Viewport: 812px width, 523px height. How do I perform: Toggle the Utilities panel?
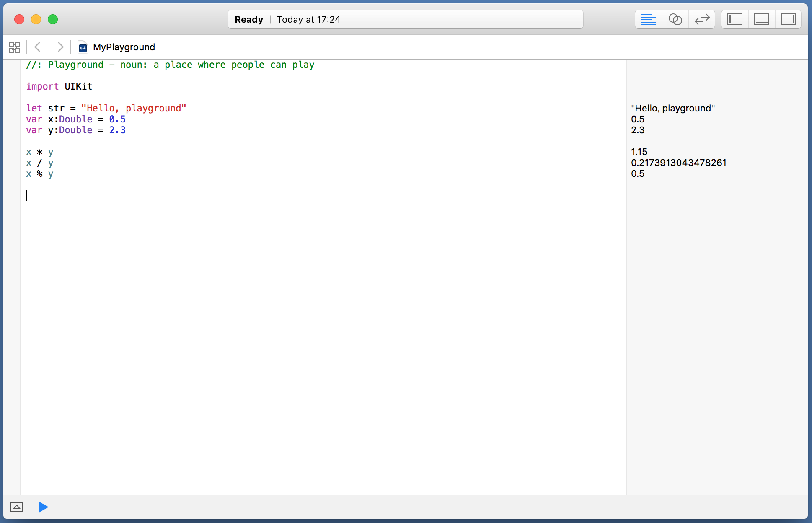[x=788, y=19]
